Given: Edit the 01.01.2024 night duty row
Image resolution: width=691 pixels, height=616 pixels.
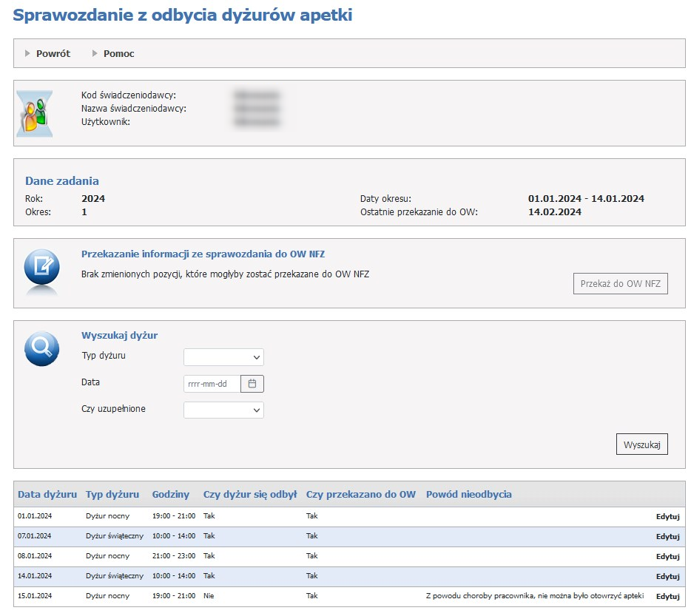Looking at the screenshot, I should 667,516.
